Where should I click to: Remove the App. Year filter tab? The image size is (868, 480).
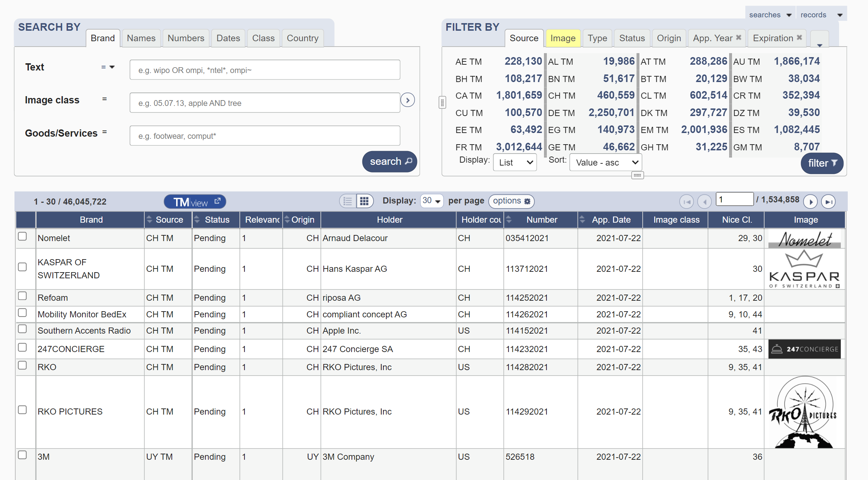[739, 38]
